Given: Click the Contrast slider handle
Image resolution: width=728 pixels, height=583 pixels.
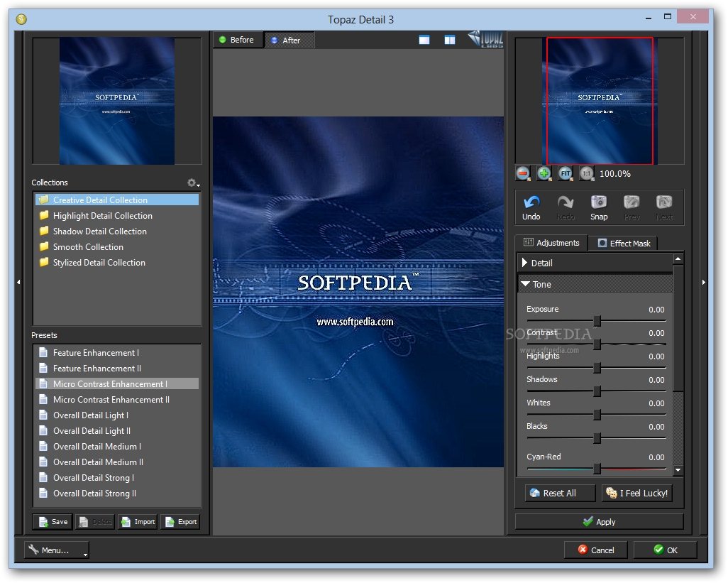Looking at the screenshot, I should 597,344.
